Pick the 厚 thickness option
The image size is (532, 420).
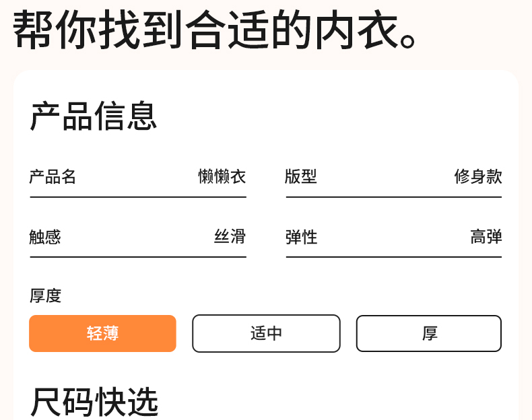click(429, 333)
